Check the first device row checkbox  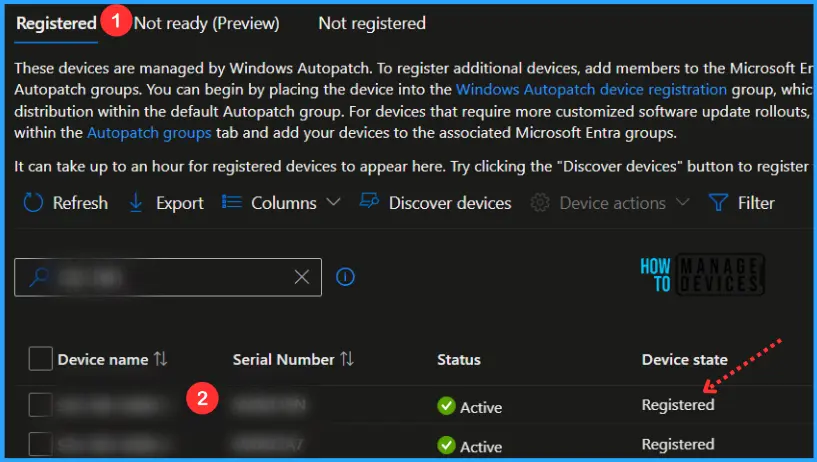pos(41,405)
